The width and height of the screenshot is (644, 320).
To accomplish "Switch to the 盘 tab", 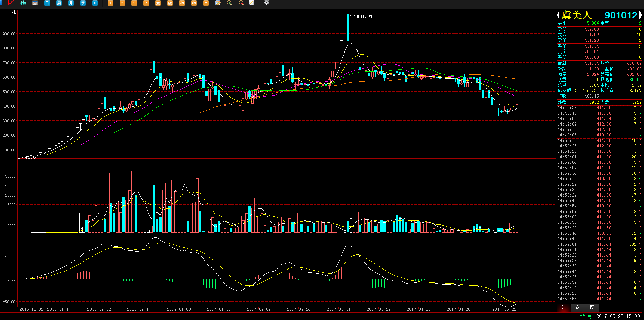I will click(x=578, y=308).
